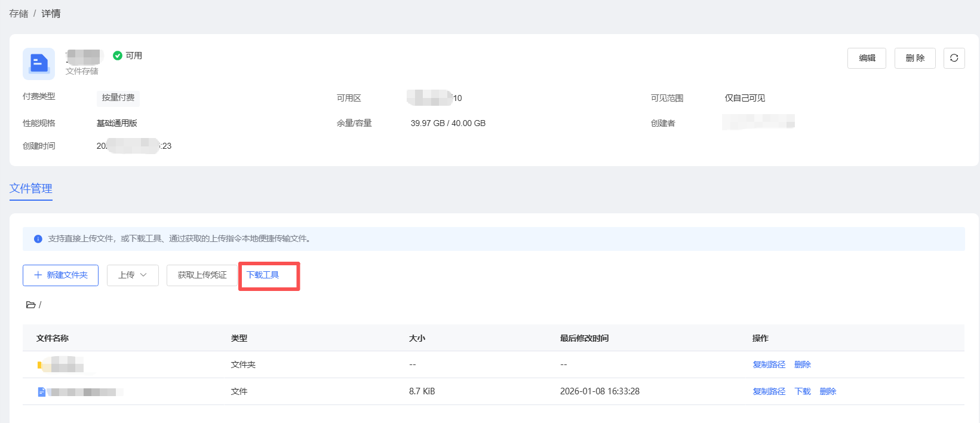Viewport: 980px width, 423px height.
Task: Switch to the 文件管理 tab
Action: pyautogui.click(x=31, y=188)
